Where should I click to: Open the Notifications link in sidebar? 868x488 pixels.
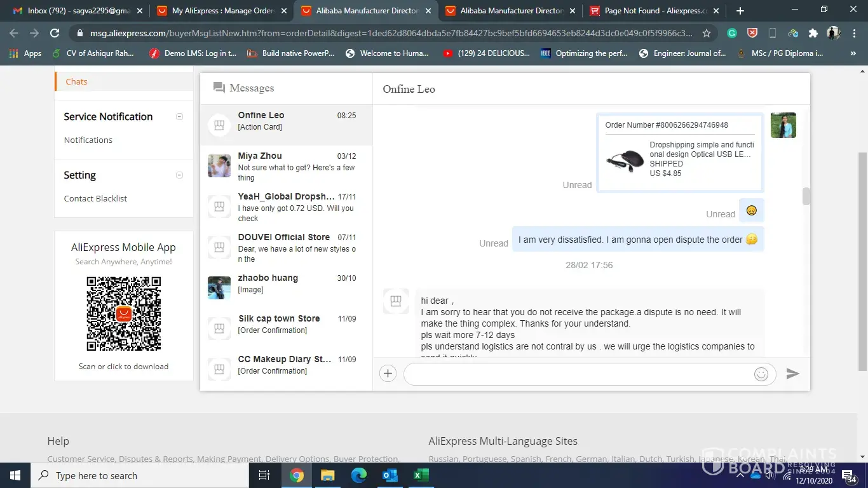click(88, 140)
